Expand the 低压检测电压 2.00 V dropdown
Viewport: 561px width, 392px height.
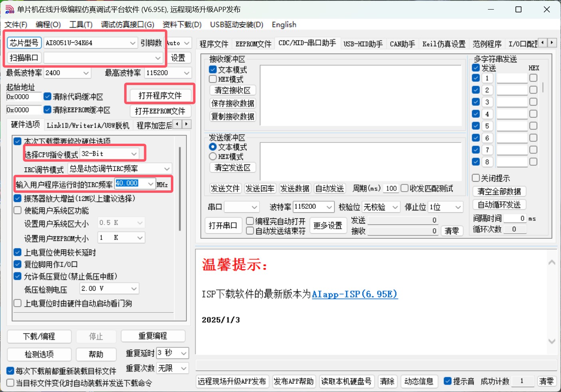coord(134,288)
